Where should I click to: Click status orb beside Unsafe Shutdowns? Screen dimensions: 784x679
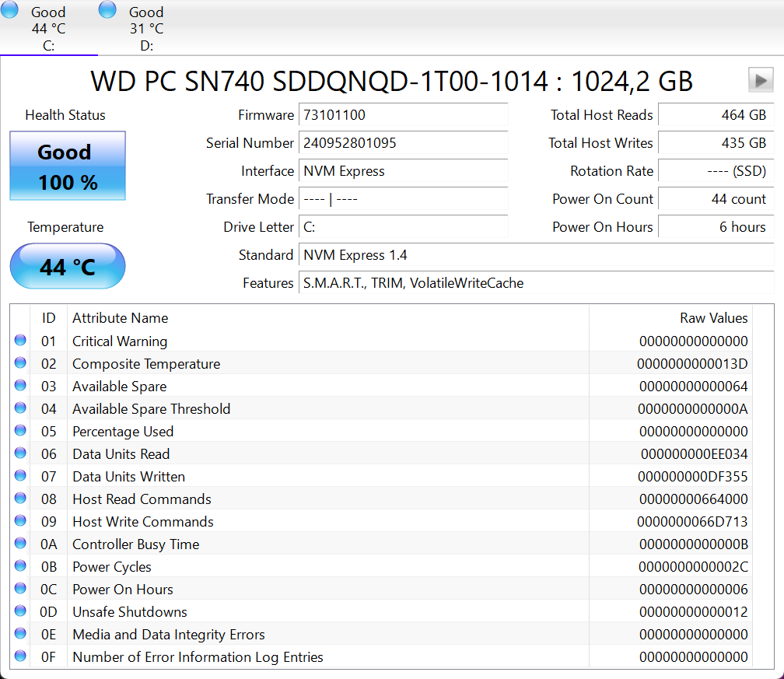point(20,611)
